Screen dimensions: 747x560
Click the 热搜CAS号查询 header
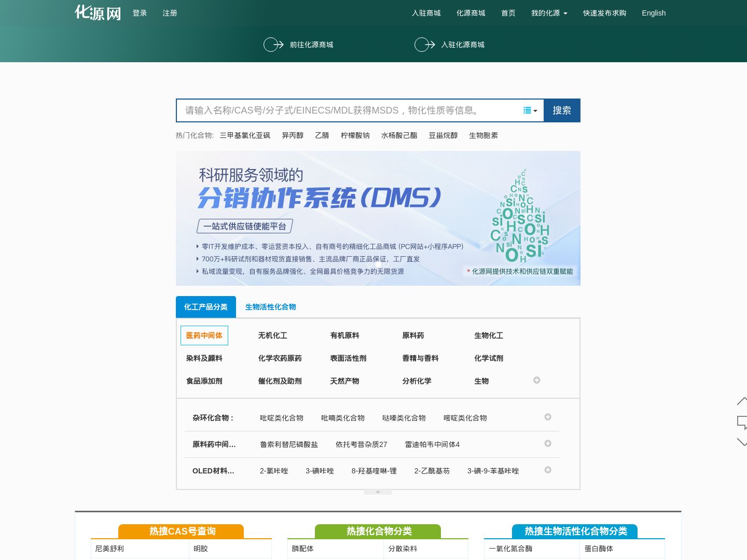(x=181, y=531)
